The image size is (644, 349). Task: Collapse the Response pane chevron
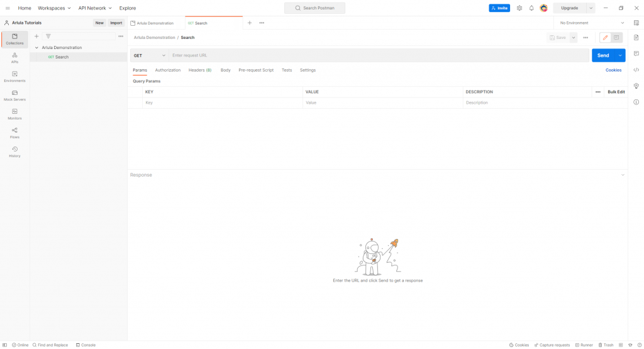click(x=623, y=175)
